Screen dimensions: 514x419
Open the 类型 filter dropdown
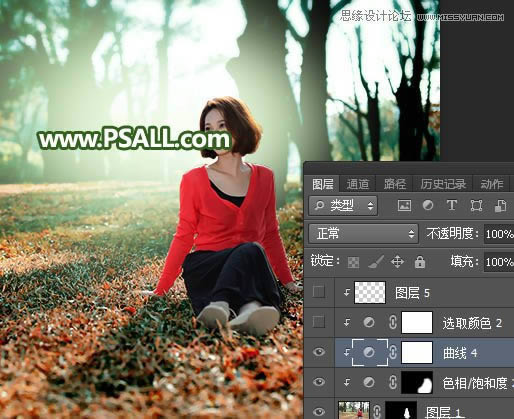pos(343,206)
